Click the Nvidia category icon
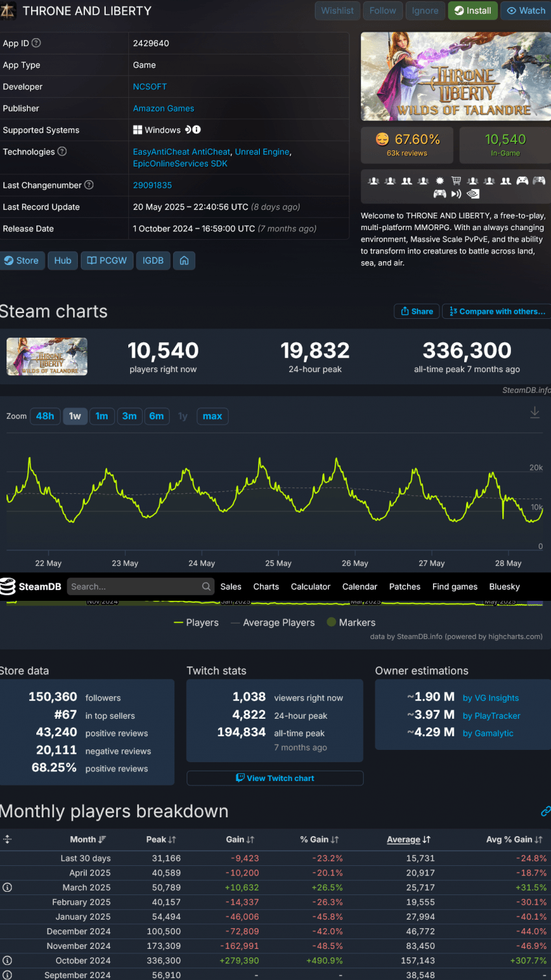The image size is (551, 980). [473, 193]
